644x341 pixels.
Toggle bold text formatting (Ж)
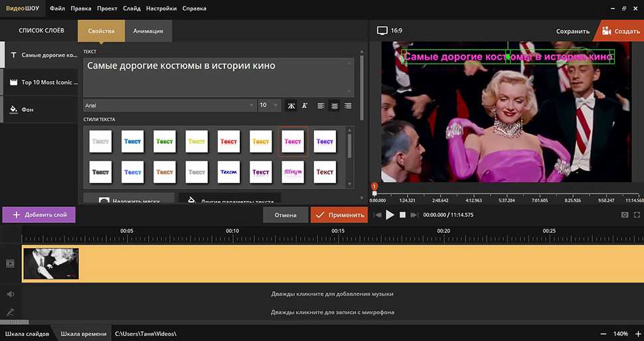click(x=291, y=105)
